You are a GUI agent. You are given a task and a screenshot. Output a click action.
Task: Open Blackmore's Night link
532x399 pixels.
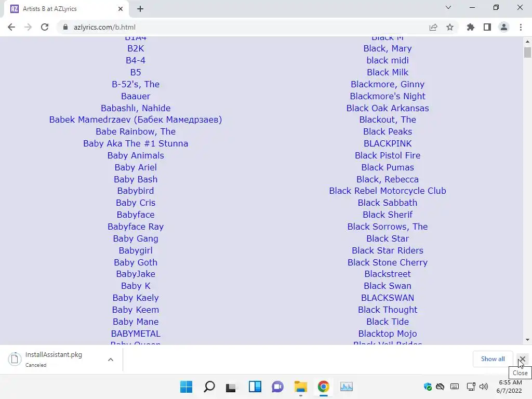pos(388,96)
